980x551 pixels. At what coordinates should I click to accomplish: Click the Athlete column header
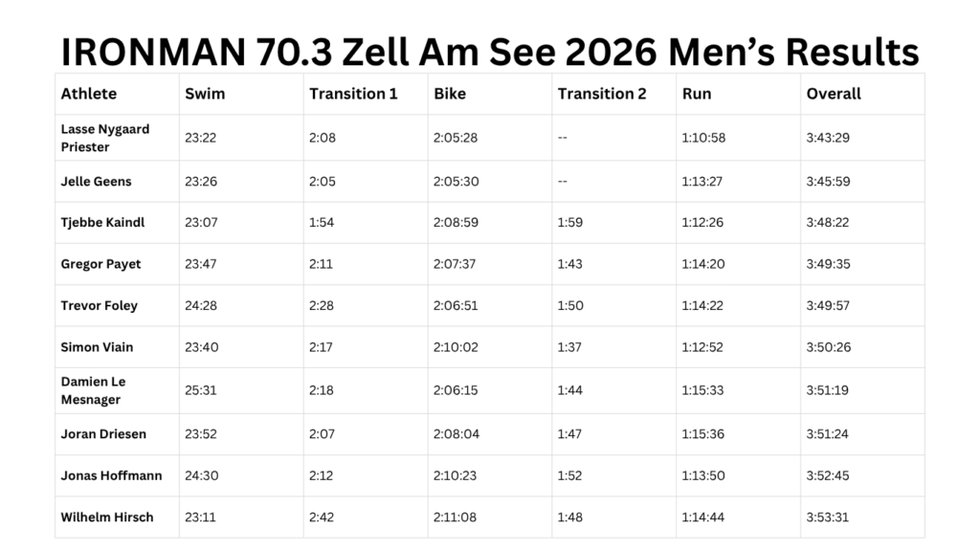coord(89,94)
